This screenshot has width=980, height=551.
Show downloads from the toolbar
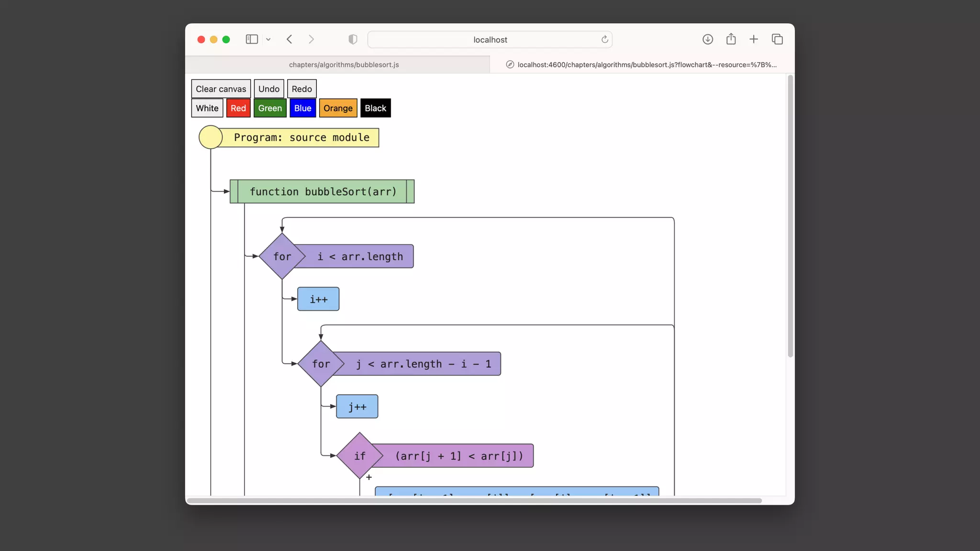point(708,39)
